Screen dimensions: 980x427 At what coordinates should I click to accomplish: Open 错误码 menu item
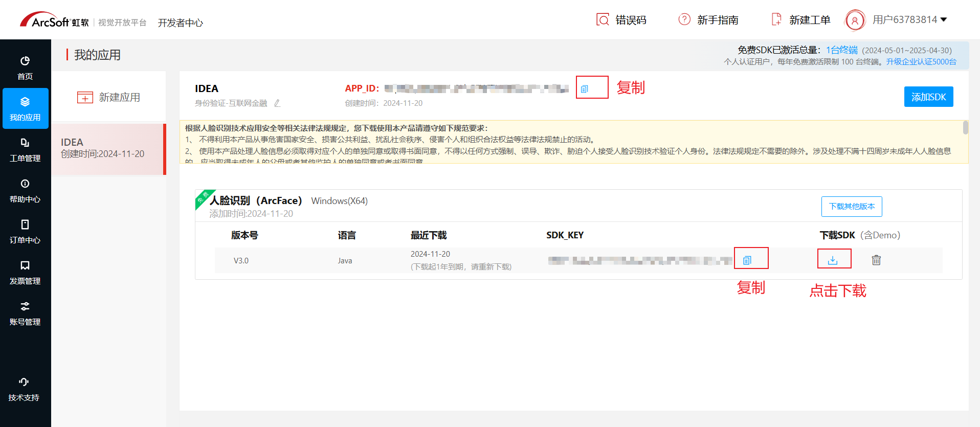tap(631, 20)
